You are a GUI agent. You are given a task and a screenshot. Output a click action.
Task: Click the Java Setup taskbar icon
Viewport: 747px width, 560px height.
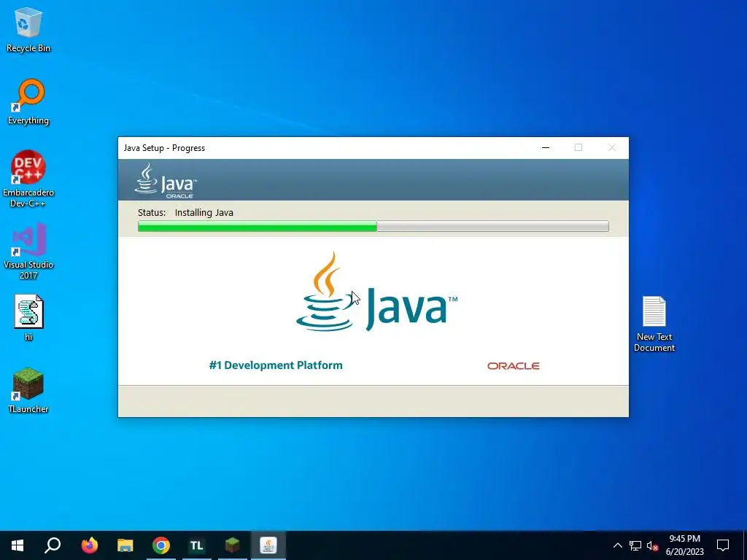click(x=268, y=545)
